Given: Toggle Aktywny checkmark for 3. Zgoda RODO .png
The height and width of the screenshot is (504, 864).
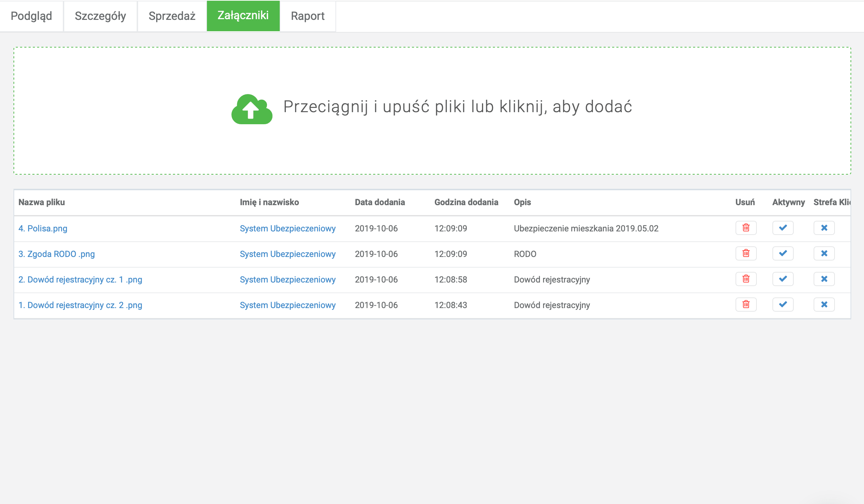Looking at the screenshot, I should tap(783, 253).
